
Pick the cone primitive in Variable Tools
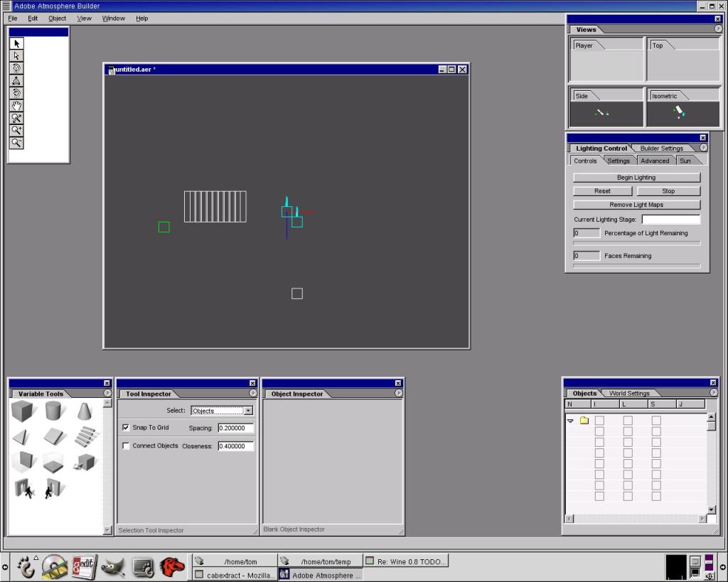[85, 411]
